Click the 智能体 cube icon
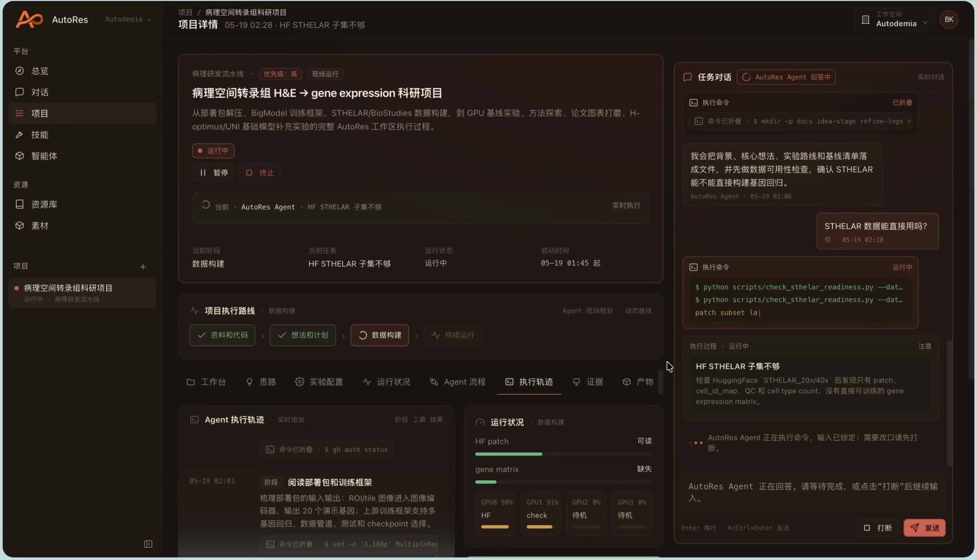Image resolution: width=977 pixels, height=560 pixels. [x=19, y=156]
